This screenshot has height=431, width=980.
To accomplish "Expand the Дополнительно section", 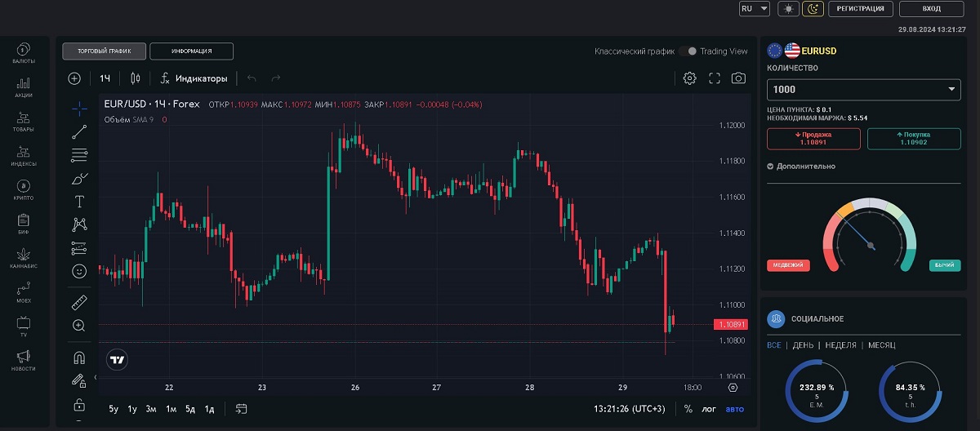I will pos(801,167).
